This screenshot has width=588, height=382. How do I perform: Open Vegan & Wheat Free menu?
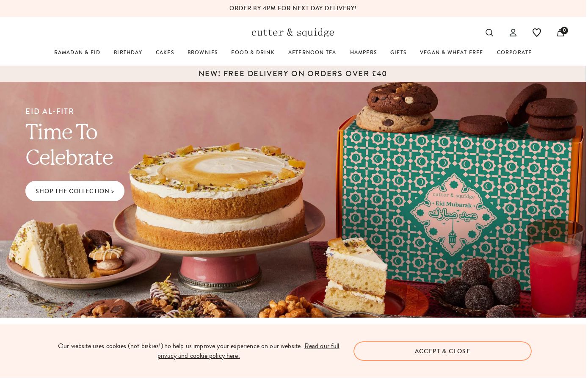(x=451, y=53)
